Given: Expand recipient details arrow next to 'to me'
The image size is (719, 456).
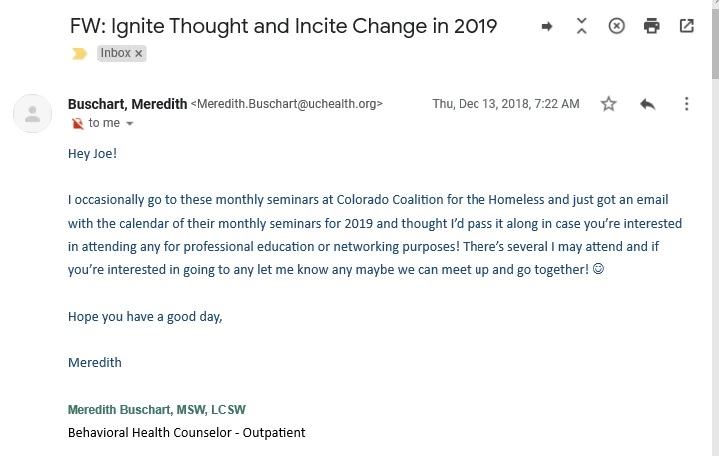Looking at the screenshot, I should click(130, 124).
